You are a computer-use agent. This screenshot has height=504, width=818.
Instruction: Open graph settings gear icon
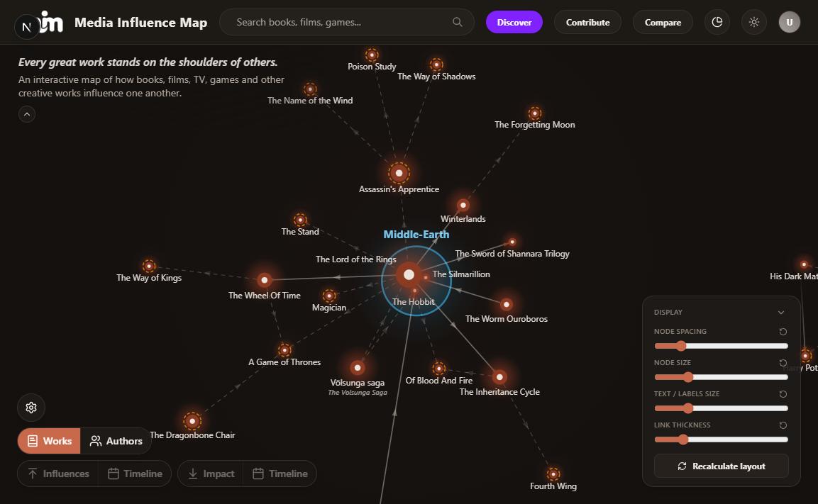(31, 408)
